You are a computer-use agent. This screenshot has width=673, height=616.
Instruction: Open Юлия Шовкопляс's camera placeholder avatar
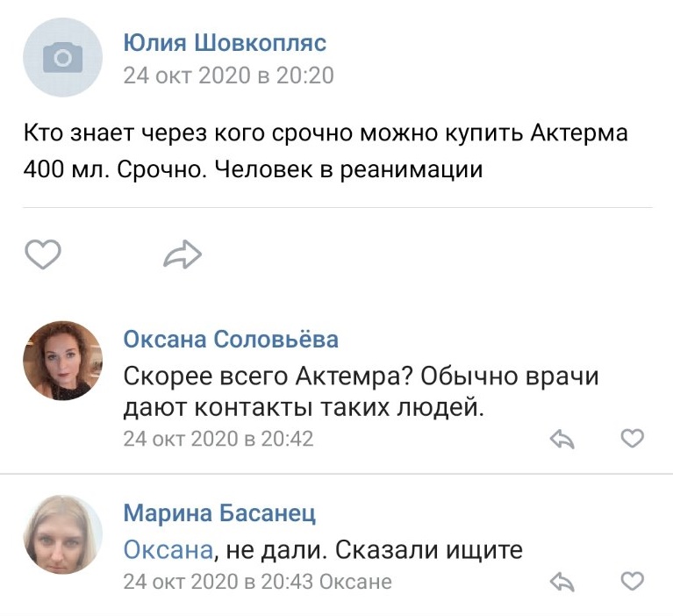(x=62, y=57)
